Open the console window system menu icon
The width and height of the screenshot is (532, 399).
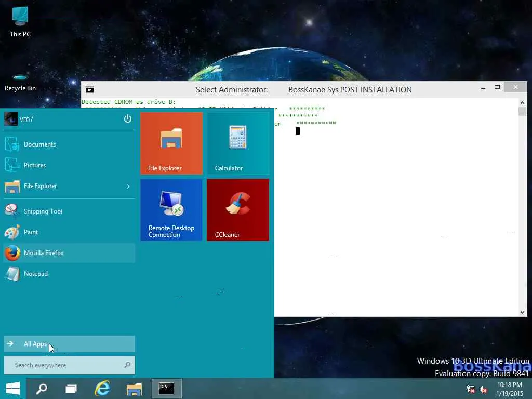[x=89, y=90]
